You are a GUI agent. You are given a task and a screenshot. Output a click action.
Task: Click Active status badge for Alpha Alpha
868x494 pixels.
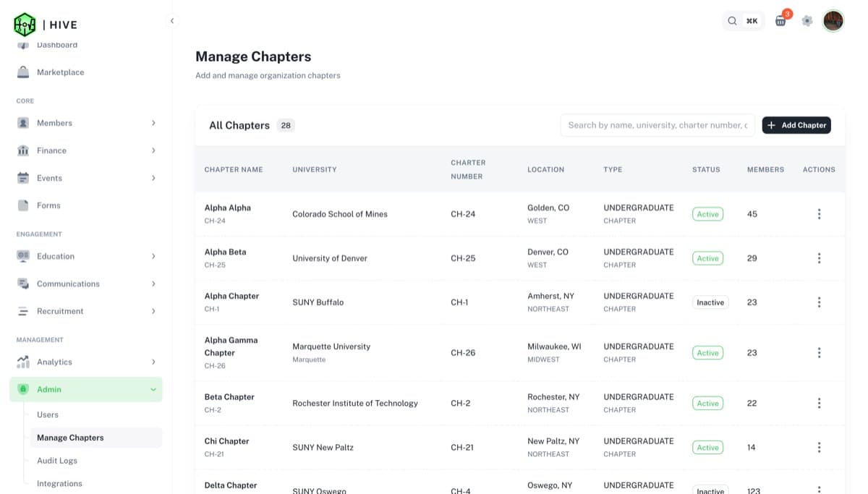707,214
